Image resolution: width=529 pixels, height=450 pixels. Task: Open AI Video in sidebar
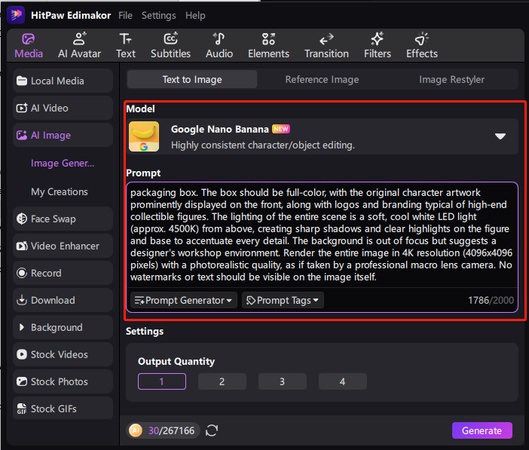63,108
